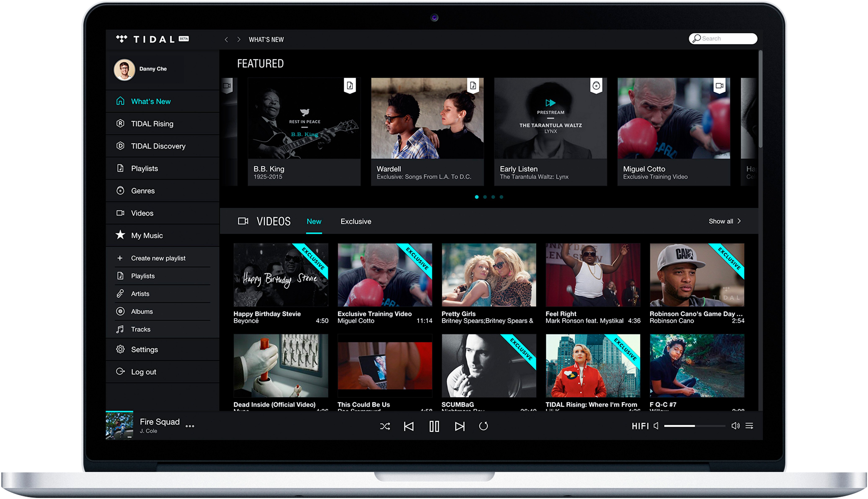Open Fire Squad album art

119,426
